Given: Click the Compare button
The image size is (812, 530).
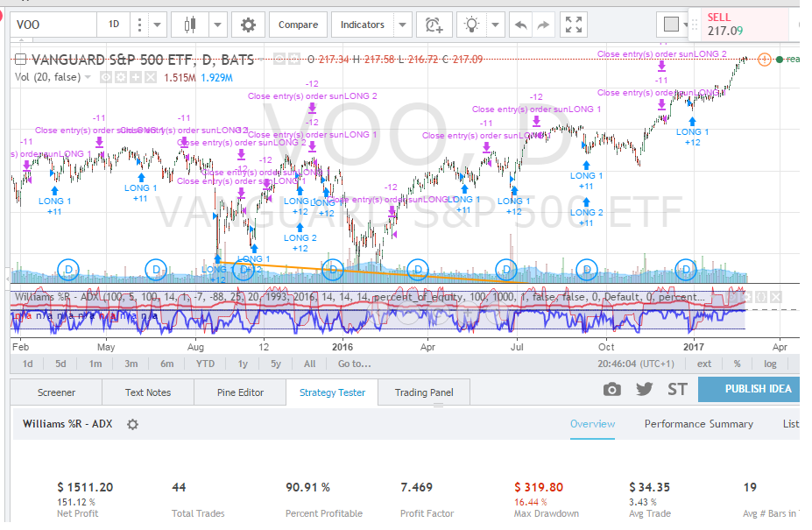Looking at the screenshot, I should 298,25.
